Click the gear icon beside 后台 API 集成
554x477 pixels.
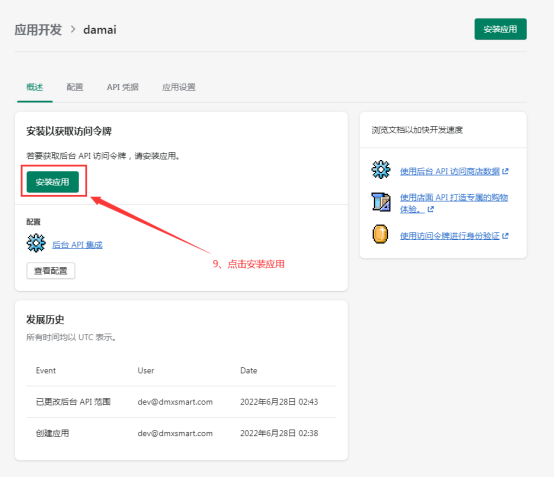point(36,243)
